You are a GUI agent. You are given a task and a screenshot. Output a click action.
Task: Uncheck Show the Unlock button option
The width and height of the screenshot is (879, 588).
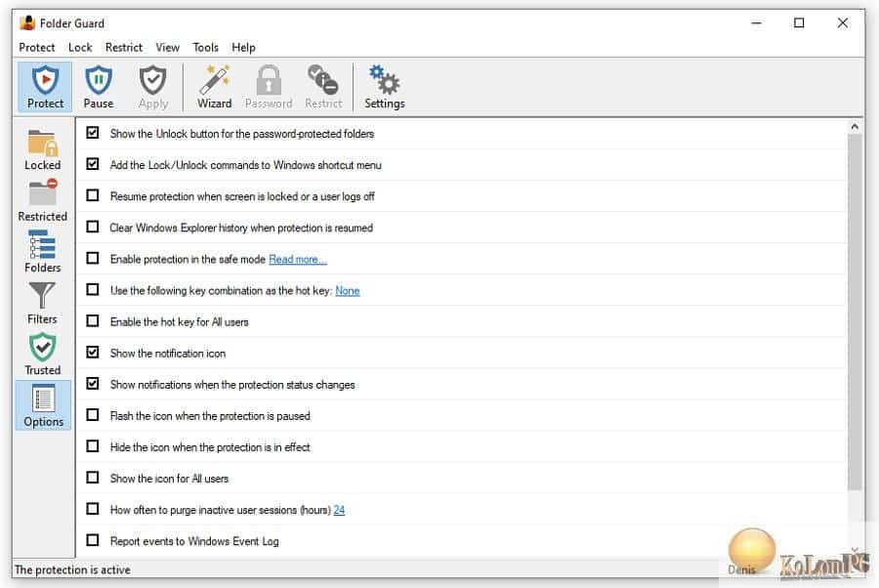click(x=93, y=133)
